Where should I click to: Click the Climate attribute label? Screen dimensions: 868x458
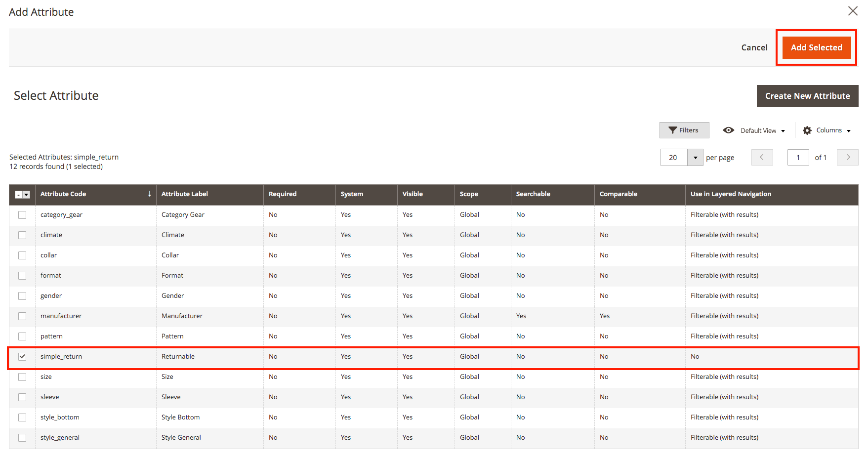click(x=173, y=235)
